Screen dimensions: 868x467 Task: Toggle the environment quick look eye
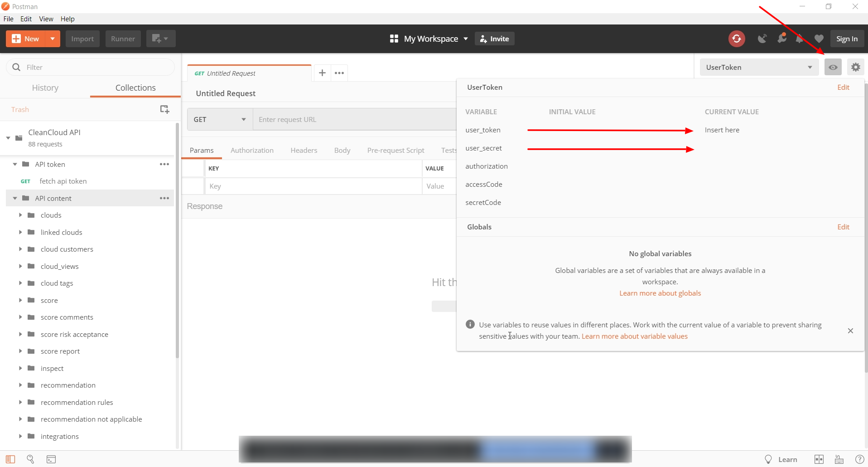tap(833, 67)
